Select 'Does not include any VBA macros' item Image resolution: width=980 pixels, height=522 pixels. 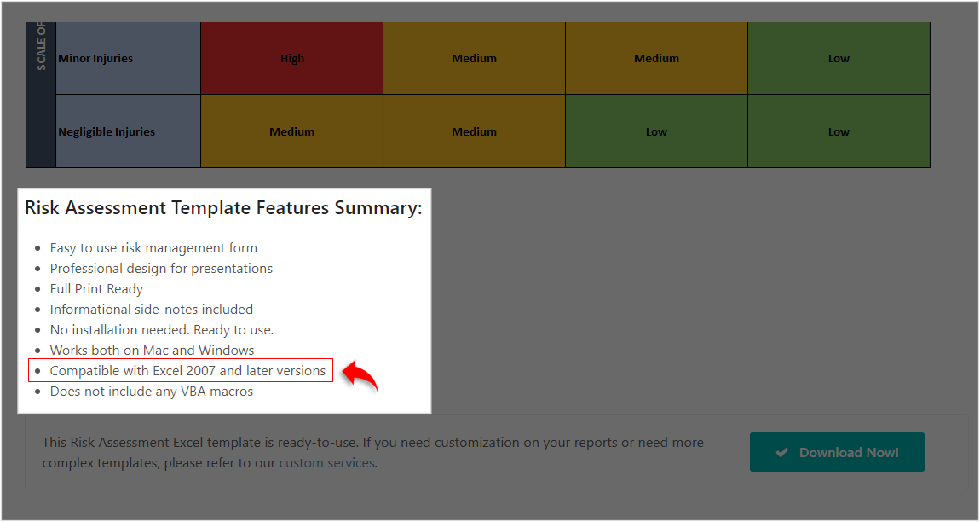[152, 391]
